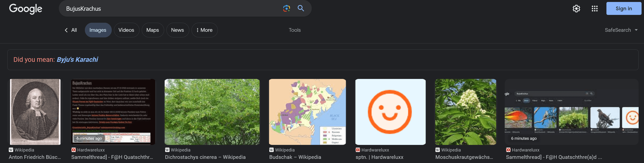Open the Google apps grid
The image size is (644, 163).
click(x=594, y=9)
